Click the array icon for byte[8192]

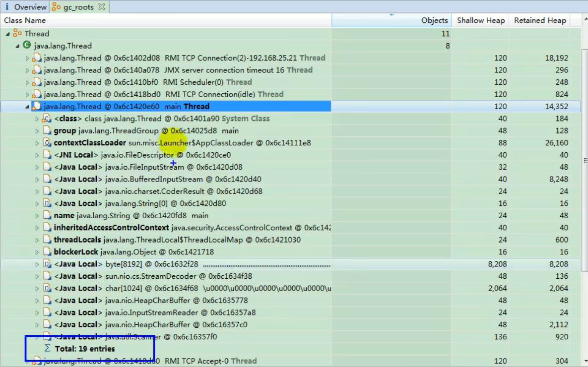pos(47,264)
